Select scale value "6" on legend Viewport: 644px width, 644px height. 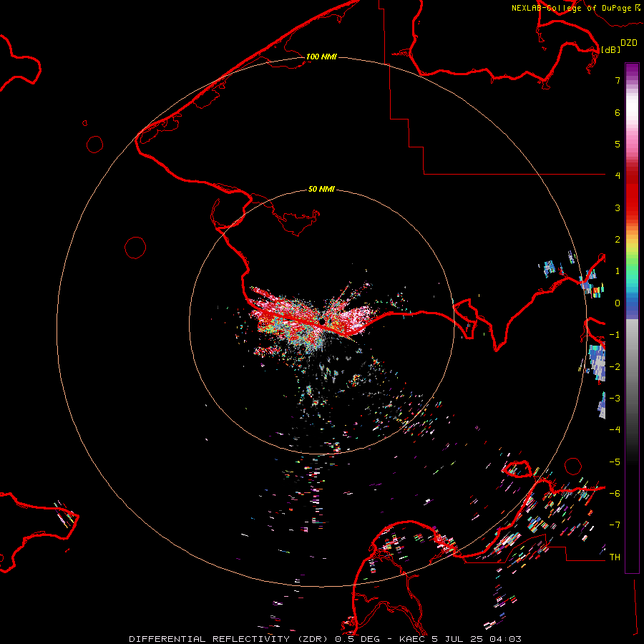(x=618, y=112)
